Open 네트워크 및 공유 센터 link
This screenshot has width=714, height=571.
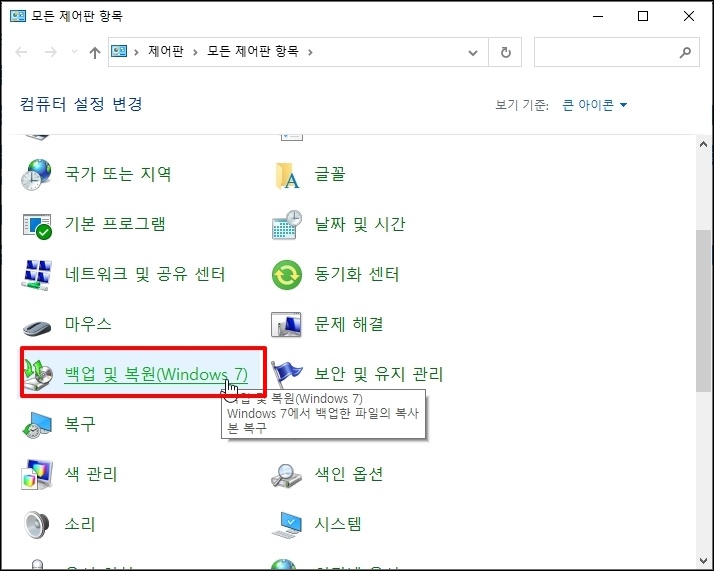coord(145,274)
